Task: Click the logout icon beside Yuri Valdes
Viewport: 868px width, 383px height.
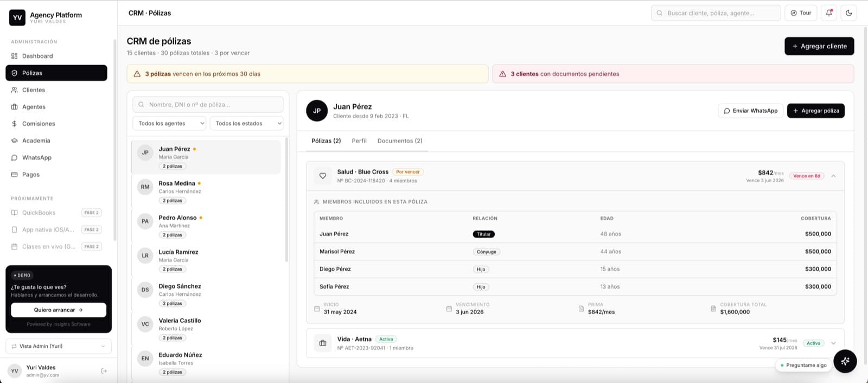Action: 104,371
